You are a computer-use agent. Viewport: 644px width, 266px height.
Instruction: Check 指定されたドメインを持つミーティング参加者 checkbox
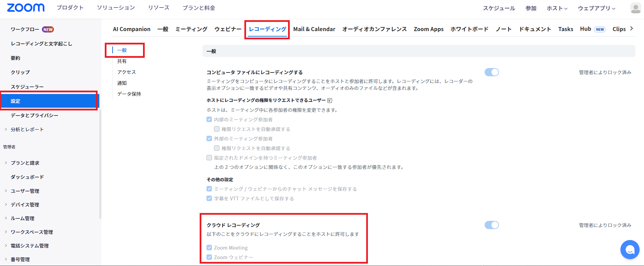(x=209, y=158)
